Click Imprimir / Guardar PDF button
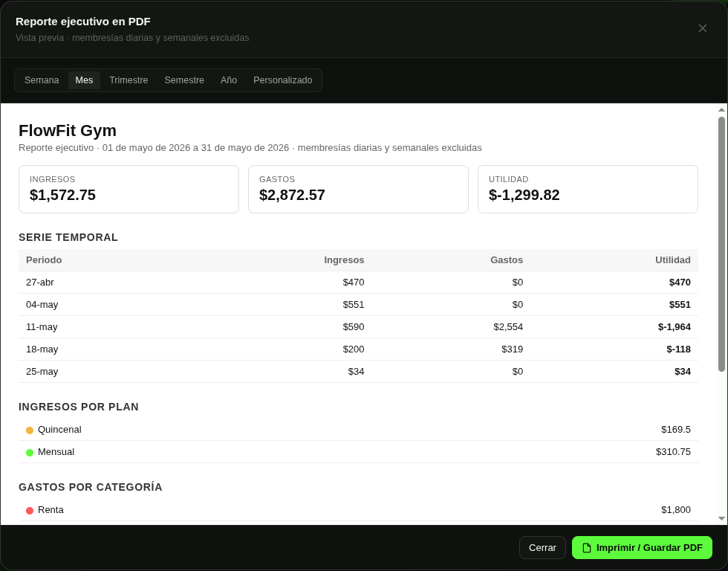The image size is (728, 571). click(642, 548)
